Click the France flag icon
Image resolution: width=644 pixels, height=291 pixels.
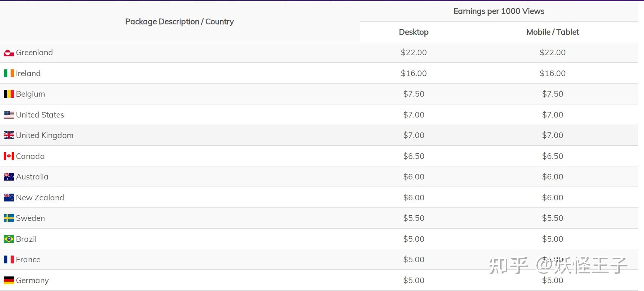9,260
